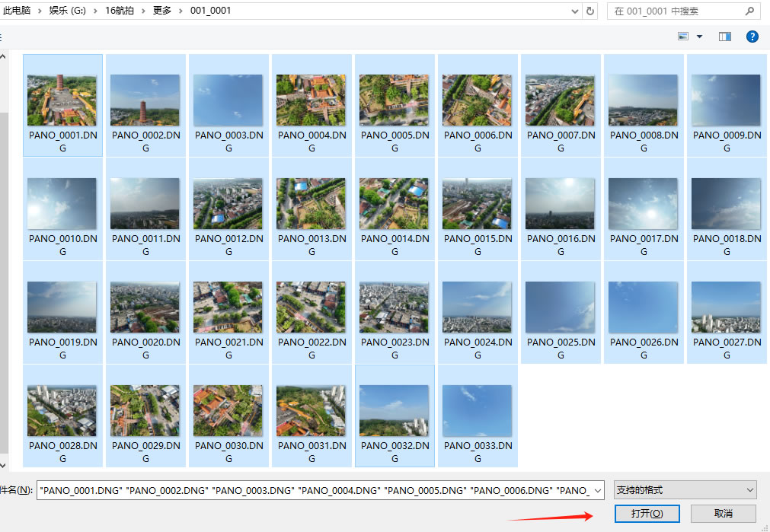Screen dimensions: 770x532
Task: Click the search magnifier icon
Action: (749, 11)
